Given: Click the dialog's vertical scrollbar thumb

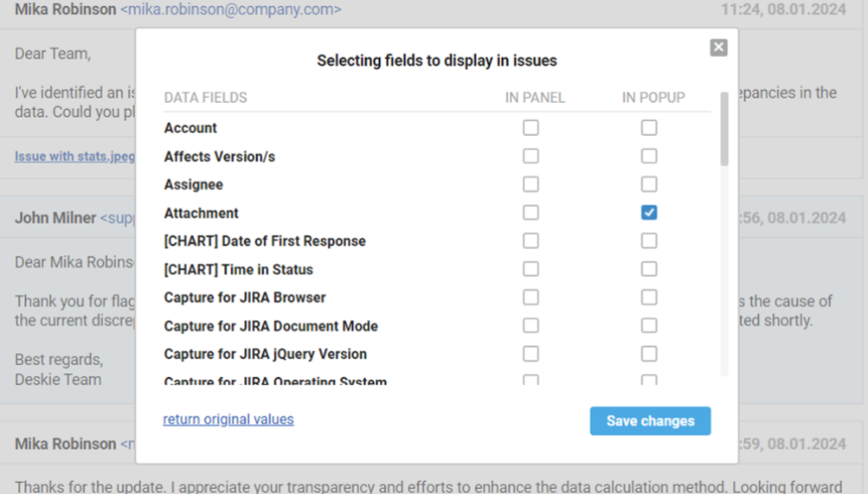Looking at the screenshot, I should (724, 130).
